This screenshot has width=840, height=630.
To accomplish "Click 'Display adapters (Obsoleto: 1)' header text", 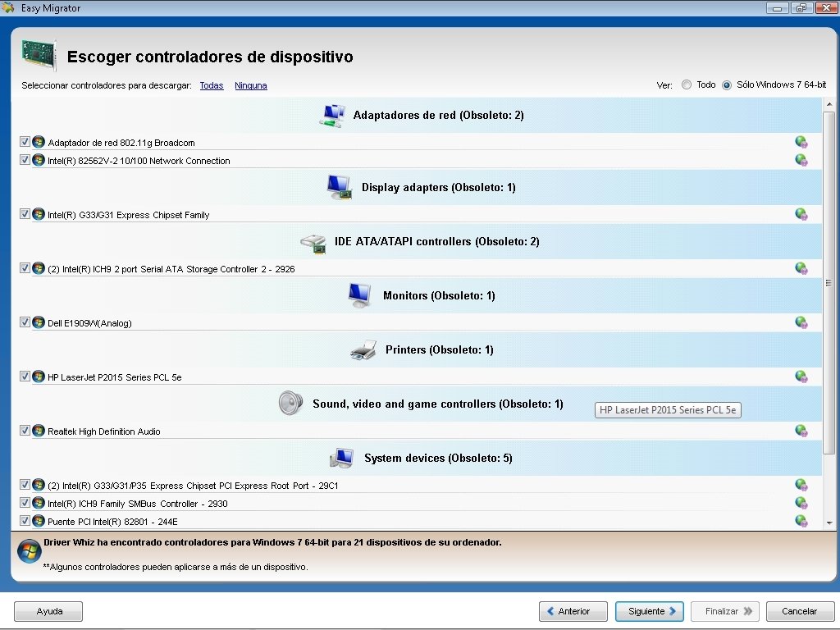I will (439, 188).
